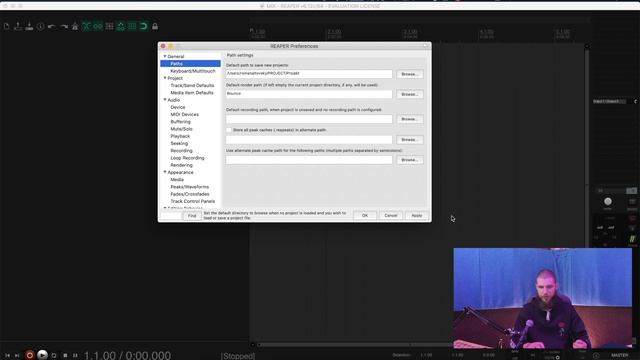
Task: Open Peaks/Waveforms preferences page
Action: click(x=189, y=187)
